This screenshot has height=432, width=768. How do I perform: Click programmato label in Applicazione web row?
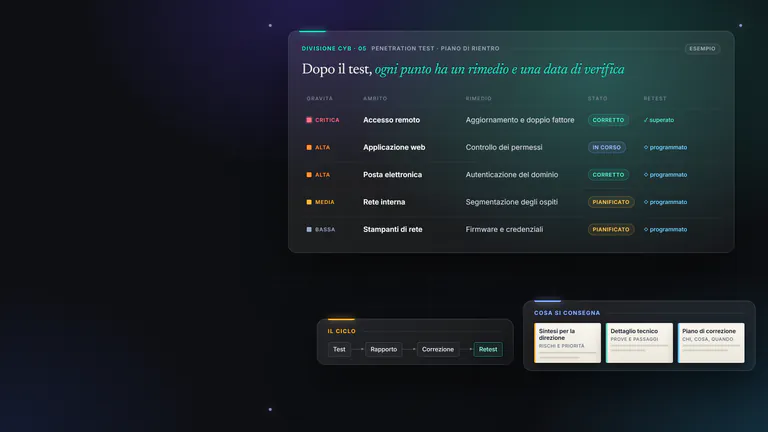click(x=668, y=147)
